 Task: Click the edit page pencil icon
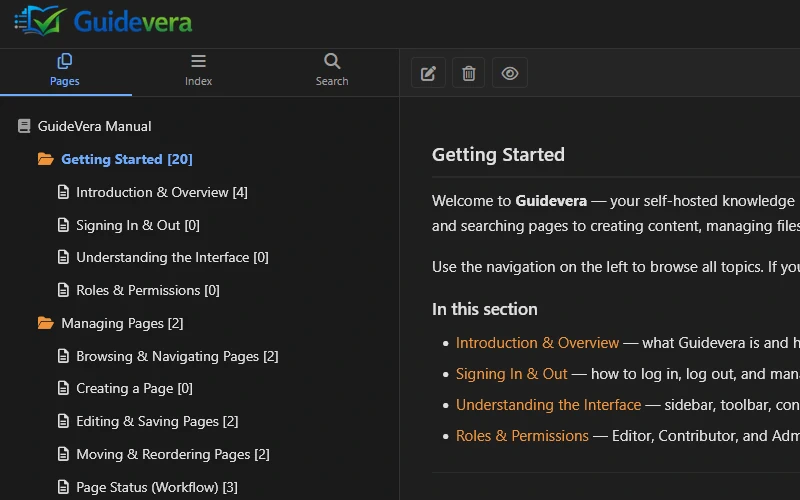(428, 73)
